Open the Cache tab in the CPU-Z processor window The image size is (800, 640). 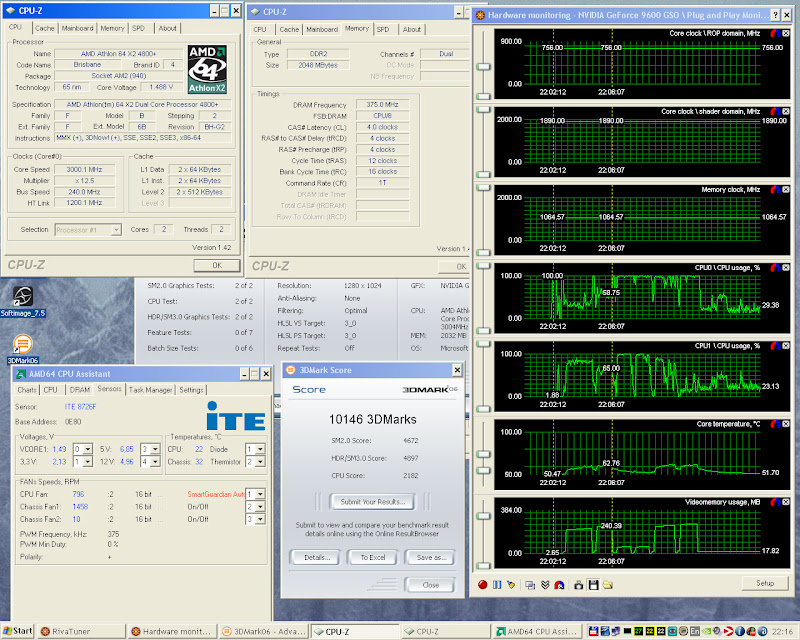[45, 29]
